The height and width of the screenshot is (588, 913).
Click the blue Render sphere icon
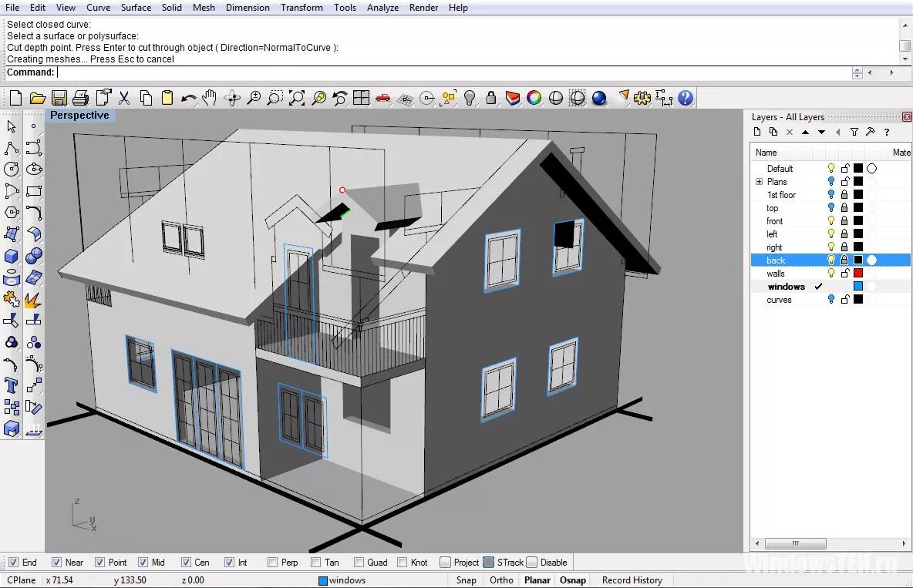598,98
